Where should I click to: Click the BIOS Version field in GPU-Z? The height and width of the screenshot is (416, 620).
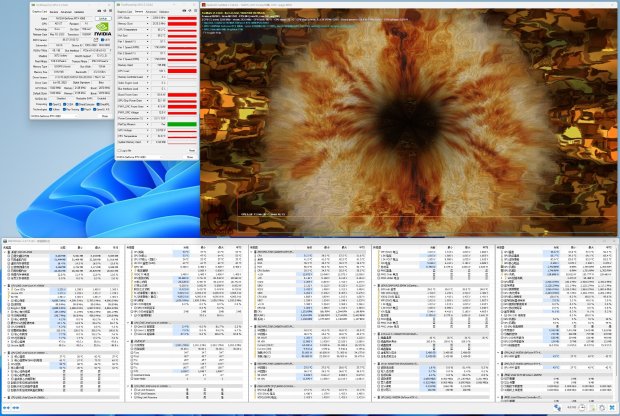(70, 40)
